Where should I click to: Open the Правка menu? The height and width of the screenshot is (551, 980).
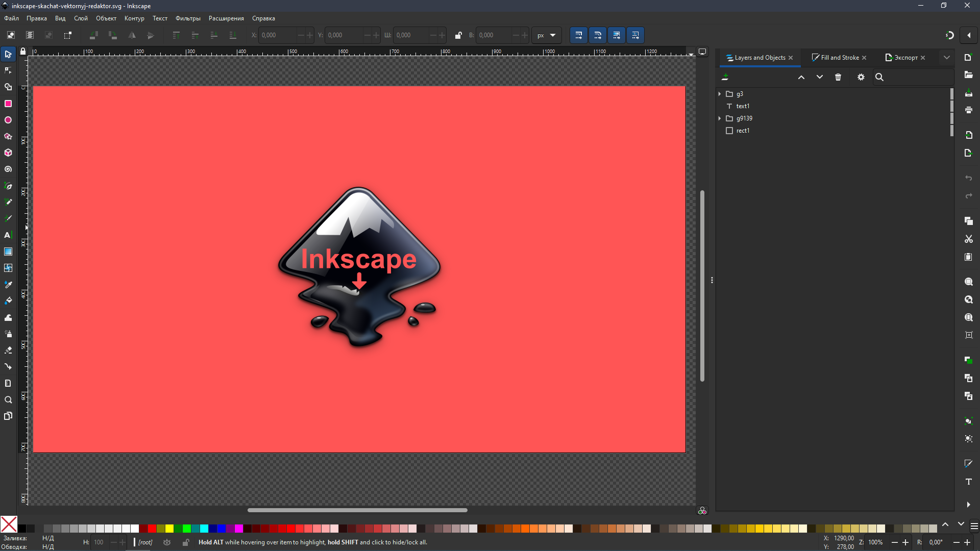pyautogui.click(x=37, y=18)
